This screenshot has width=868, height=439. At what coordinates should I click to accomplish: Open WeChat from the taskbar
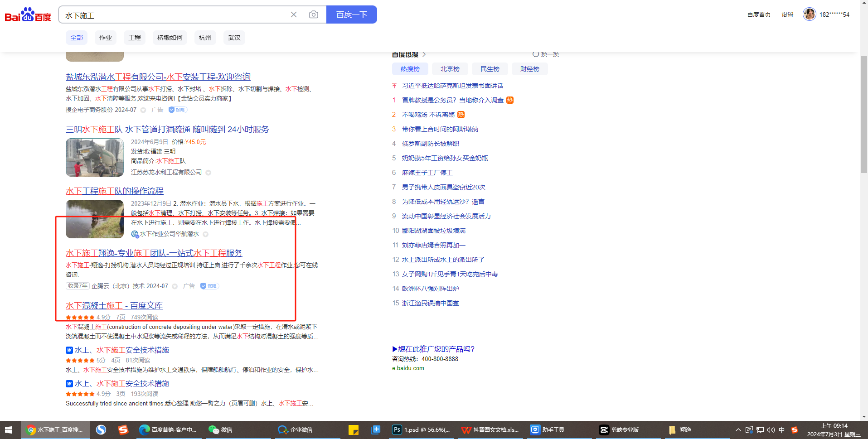[x=220, y=429]
